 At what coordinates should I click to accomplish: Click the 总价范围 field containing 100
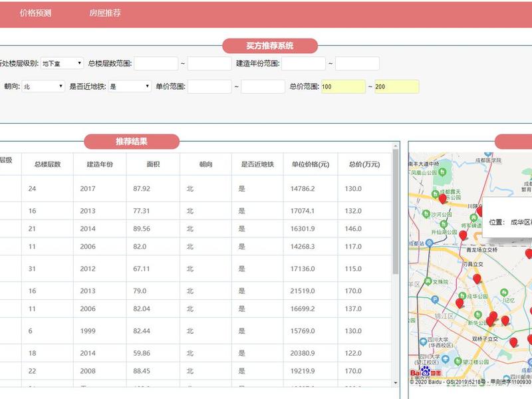click(x=343, y=86)
